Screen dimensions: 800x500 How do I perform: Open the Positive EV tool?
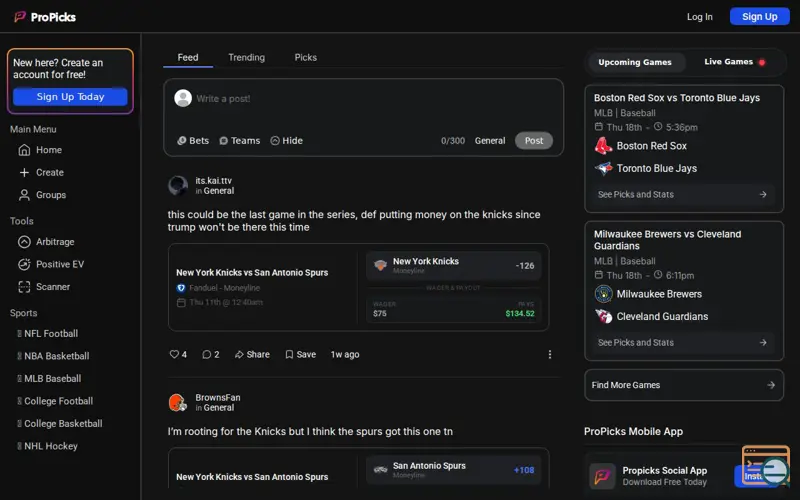click(51, 264)
